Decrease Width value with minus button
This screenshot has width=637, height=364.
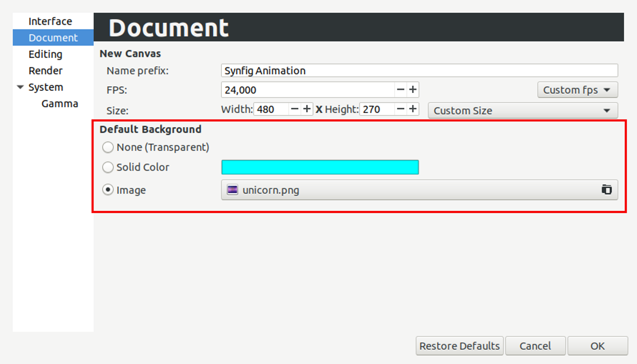(x=294, y=109)
